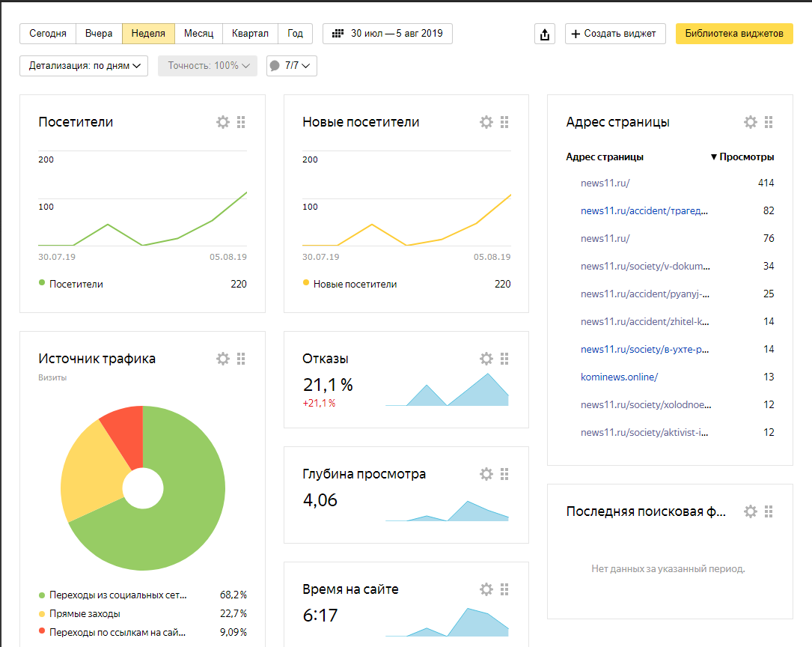Click Создать виджет button
812x647 pixels.
tap(614, 34)
